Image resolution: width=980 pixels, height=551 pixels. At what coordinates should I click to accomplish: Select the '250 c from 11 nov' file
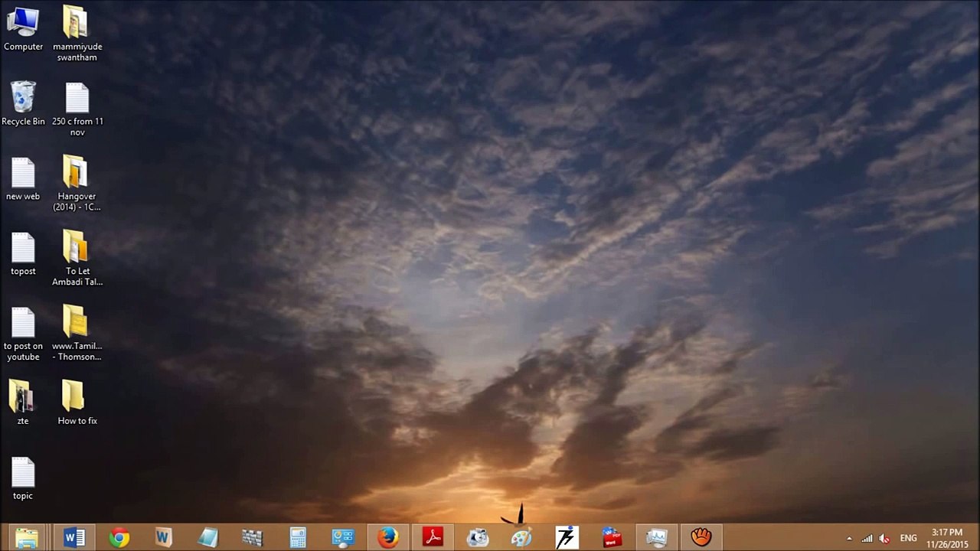77,109
